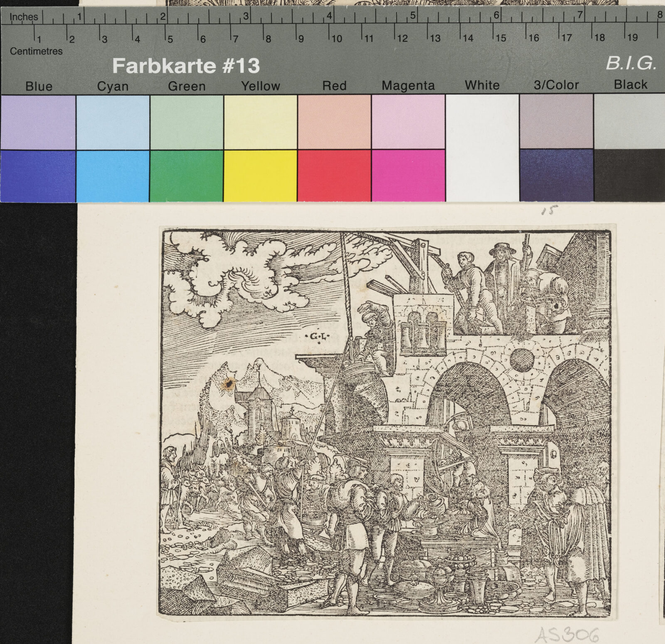Select the 'Black' column label
Viewport: 665px width, 644px height.
631,84
